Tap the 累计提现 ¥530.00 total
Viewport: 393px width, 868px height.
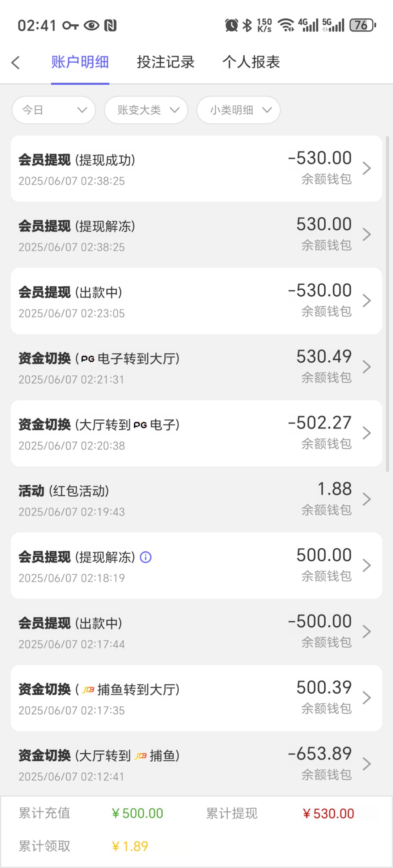click(x=328, y=814)
